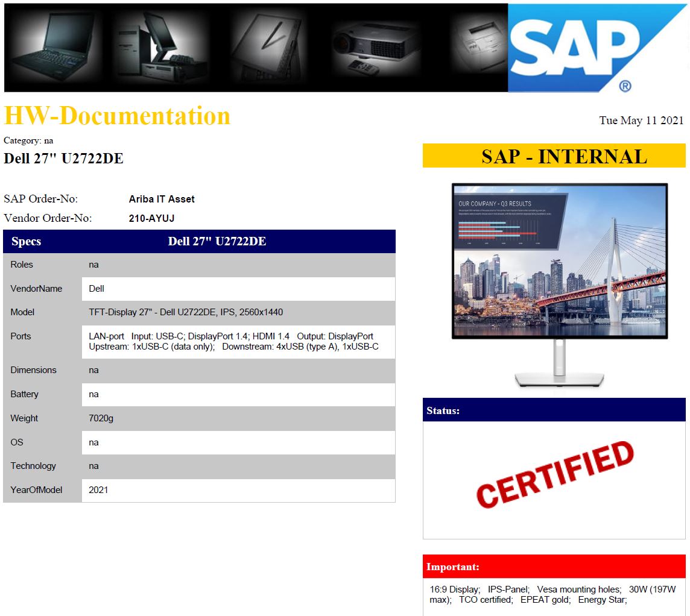
Task: Click the 'na' value in Battery row
Action: (93, 394)
